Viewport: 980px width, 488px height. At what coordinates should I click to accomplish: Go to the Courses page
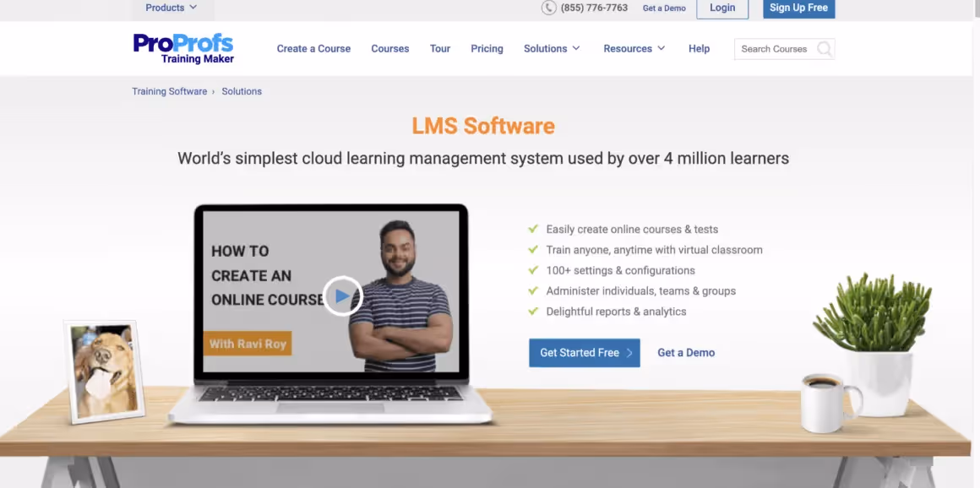390,49
